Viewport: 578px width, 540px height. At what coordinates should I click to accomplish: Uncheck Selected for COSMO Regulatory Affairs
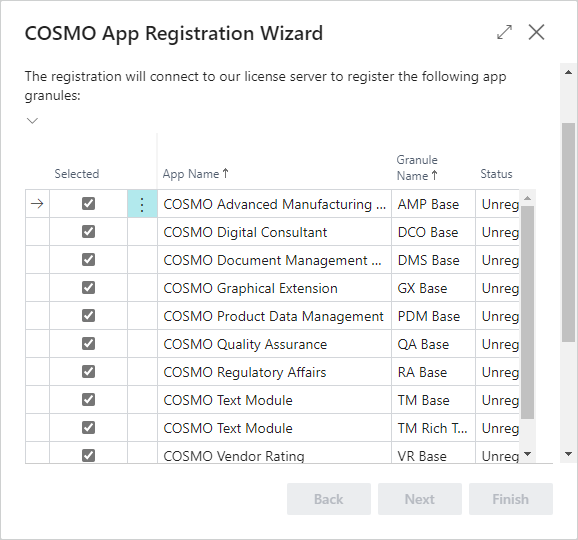click(88, 372)
